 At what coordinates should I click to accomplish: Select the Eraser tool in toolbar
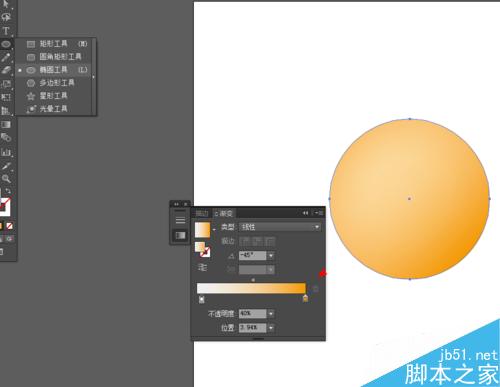point(6,70)
